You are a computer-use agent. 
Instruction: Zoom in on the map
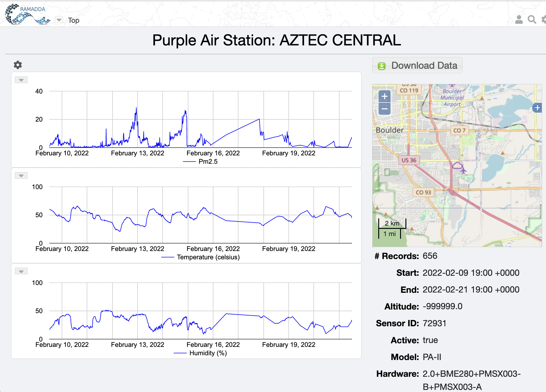385,97
